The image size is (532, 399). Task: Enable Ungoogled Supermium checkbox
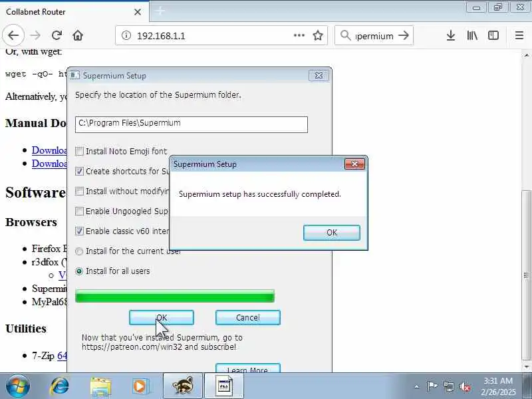79,211
